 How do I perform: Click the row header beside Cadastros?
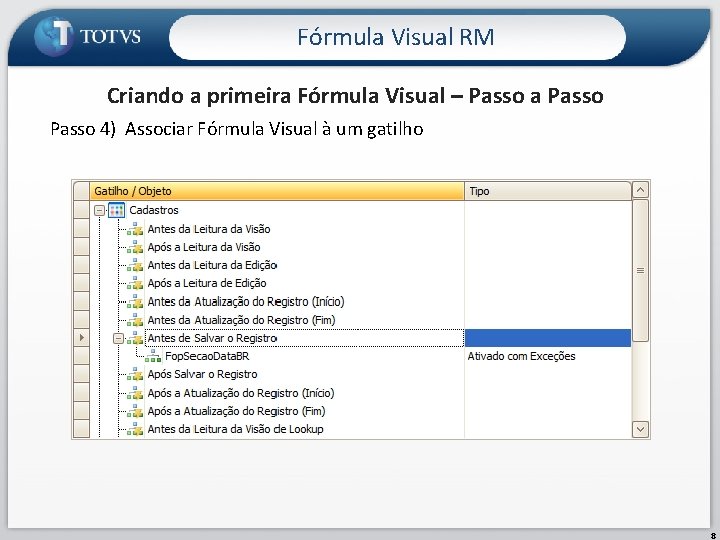coord(82,210)
